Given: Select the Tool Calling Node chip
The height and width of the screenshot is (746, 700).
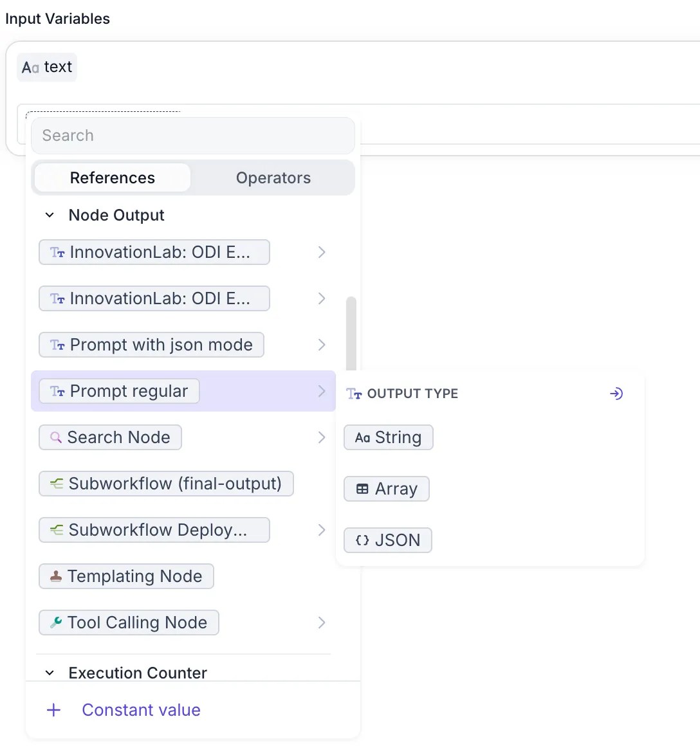Looking at the screenshot, I should pyautogui.click(x=129, y=623).
